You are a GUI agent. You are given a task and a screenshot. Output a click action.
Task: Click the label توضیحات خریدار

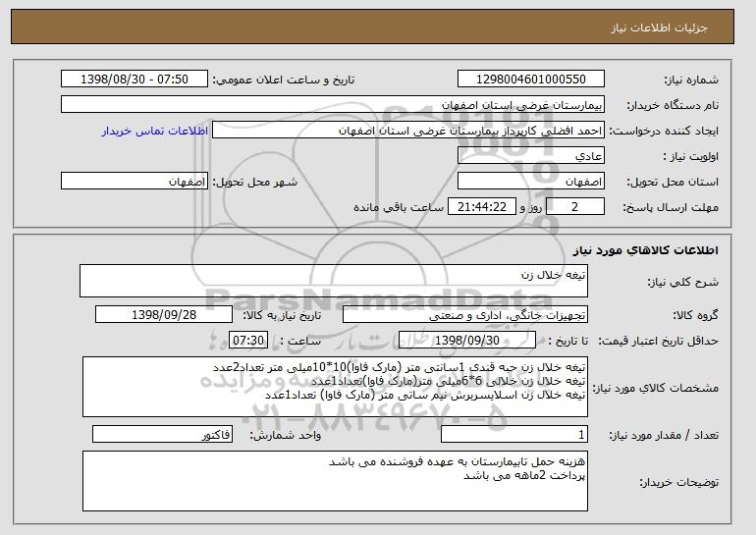pyautogui.click(x=678, y=482)
